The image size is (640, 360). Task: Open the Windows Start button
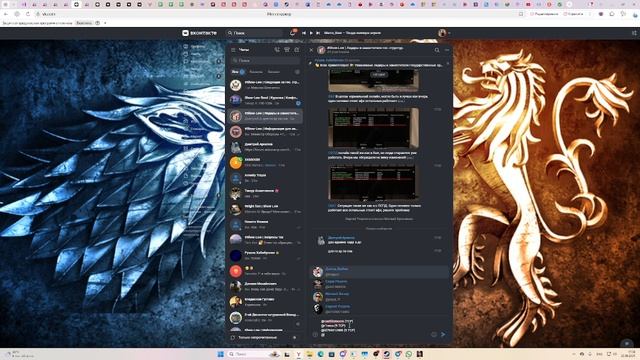[x=221, y=354]
